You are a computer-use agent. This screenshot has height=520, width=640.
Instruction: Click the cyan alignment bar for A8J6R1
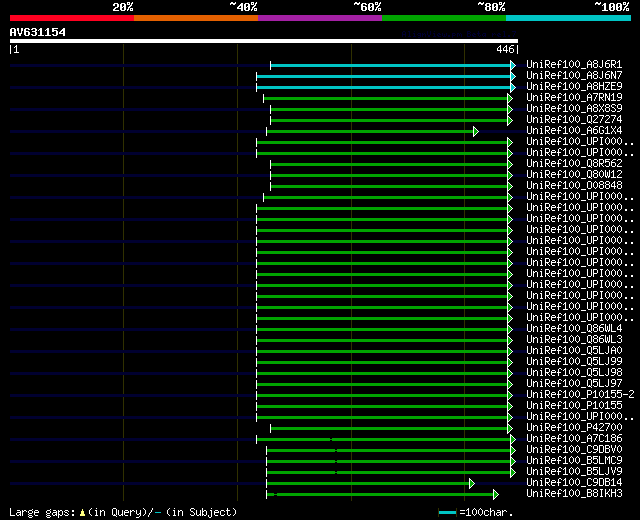pos(391,65)
